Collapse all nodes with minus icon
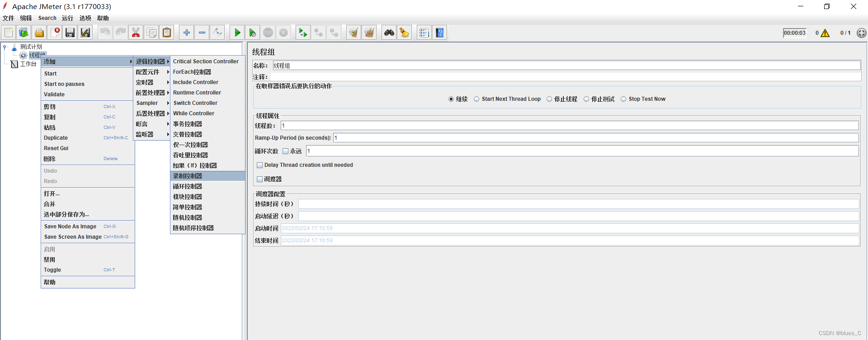This screenshot has width=868, height=340. (x=202, y=33)
